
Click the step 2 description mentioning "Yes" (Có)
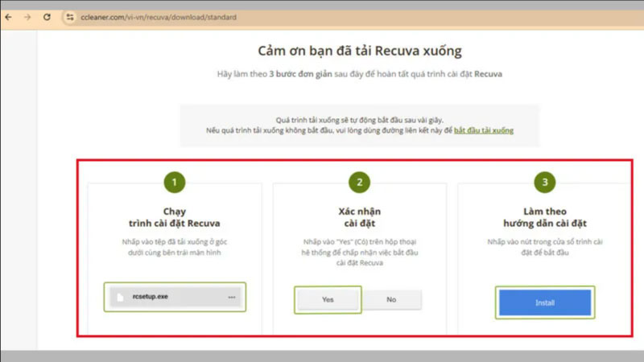click(x=360, y=253)
